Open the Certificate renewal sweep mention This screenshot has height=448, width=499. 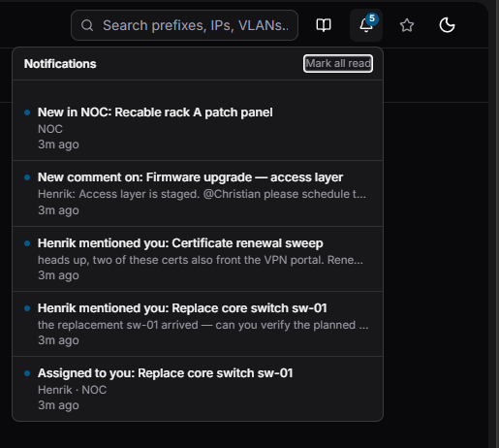[198, 259]
